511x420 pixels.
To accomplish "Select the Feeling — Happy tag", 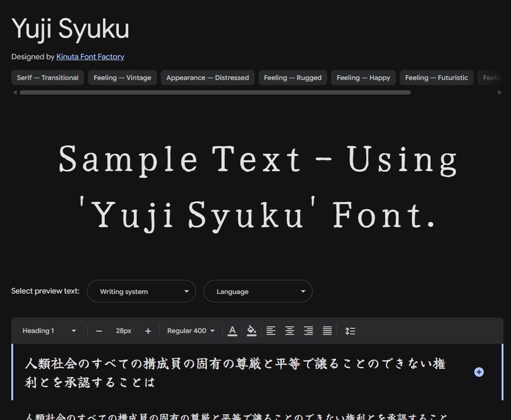I will coord(363,78).
